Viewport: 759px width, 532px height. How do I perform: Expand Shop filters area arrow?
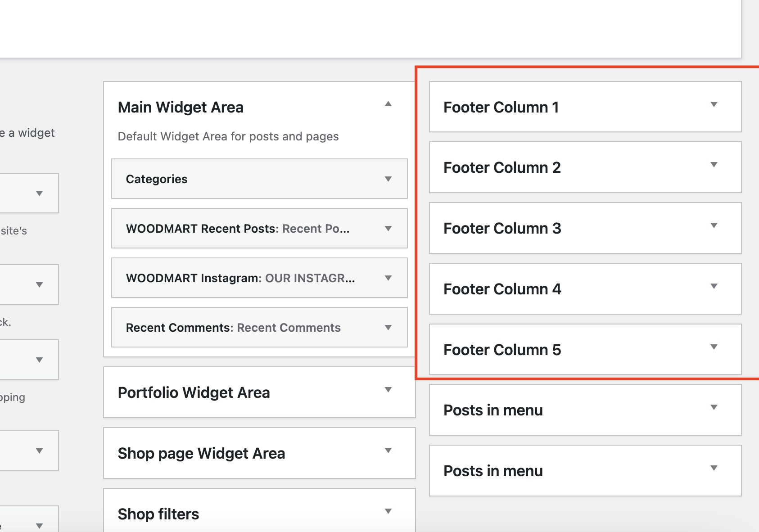[388, 511]
